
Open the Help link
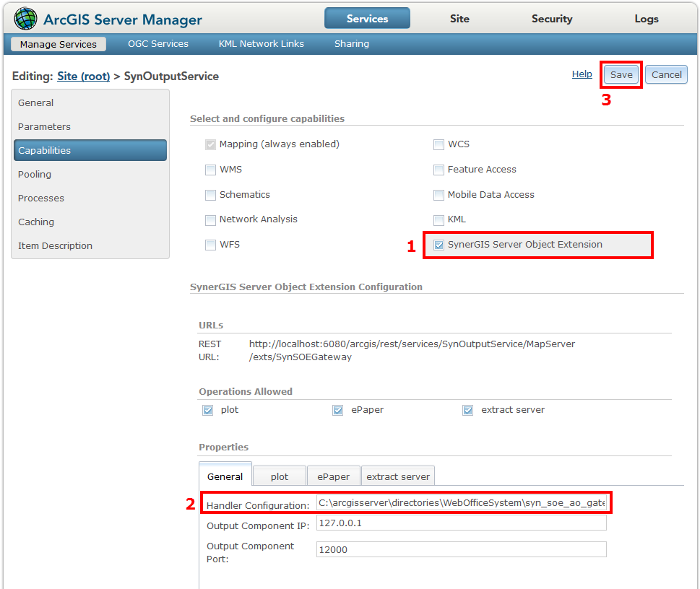coord(582,74)
